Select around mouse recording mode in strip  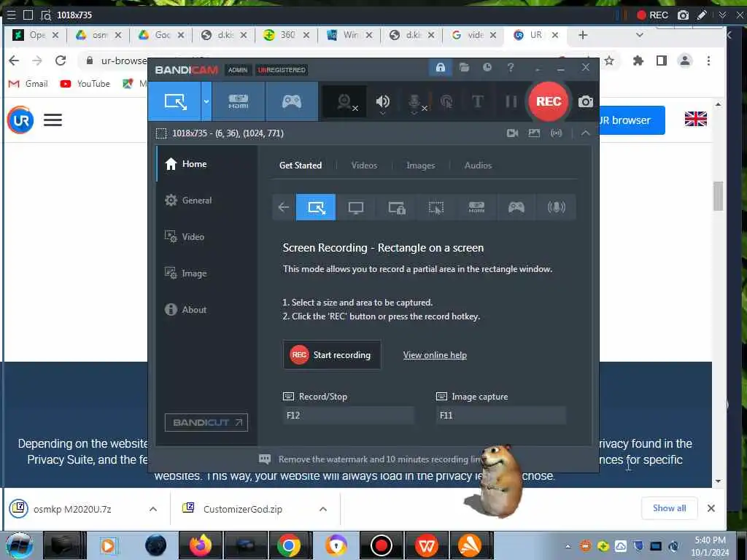pos(436,207)
